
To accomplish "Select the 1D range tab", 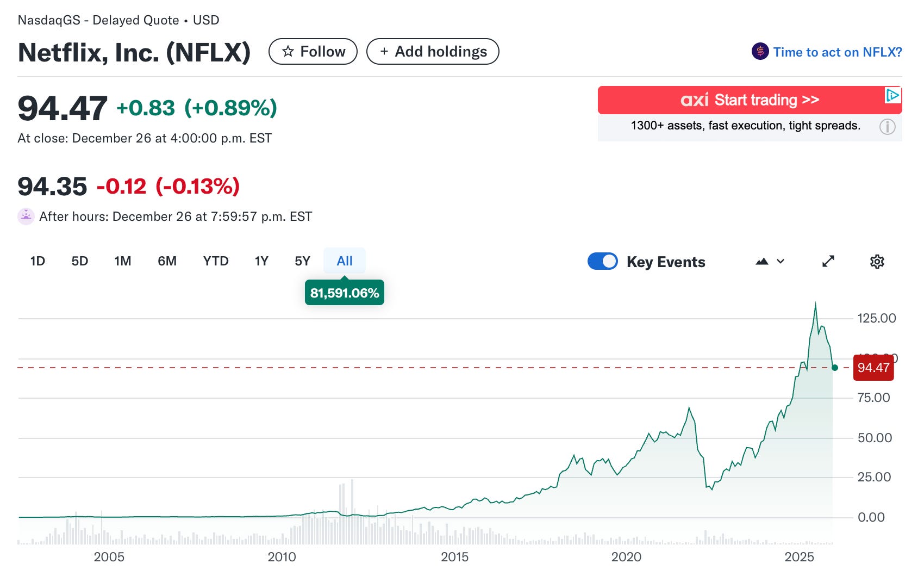I will (38, 261).
